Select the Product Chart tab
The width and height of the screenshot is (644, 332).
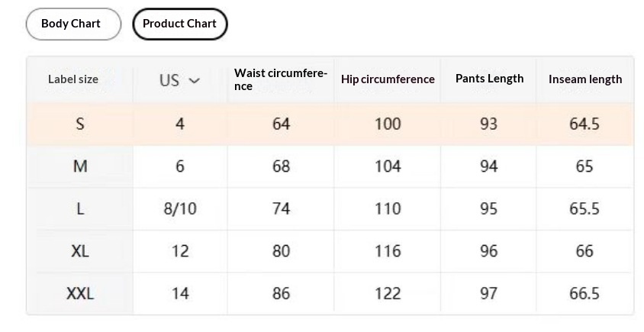(x=179, y=24)
